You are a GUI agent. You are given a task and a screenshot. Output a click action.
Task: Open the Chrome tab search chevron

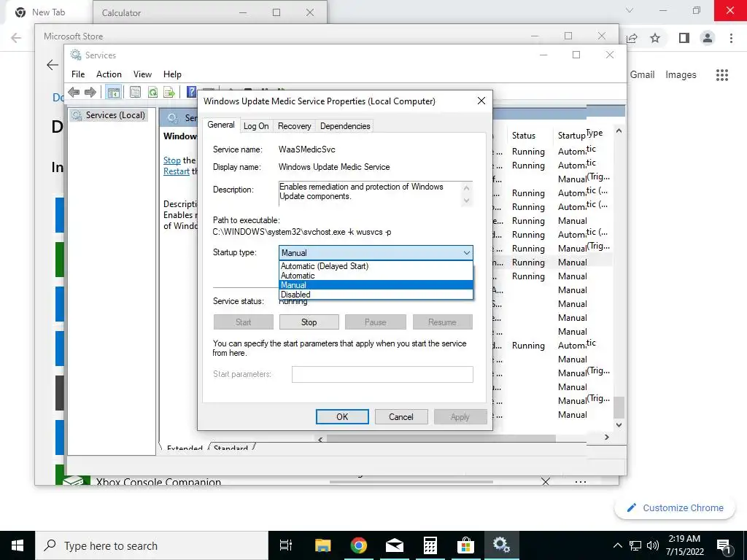pyautogui.click(x=630, y=10)
